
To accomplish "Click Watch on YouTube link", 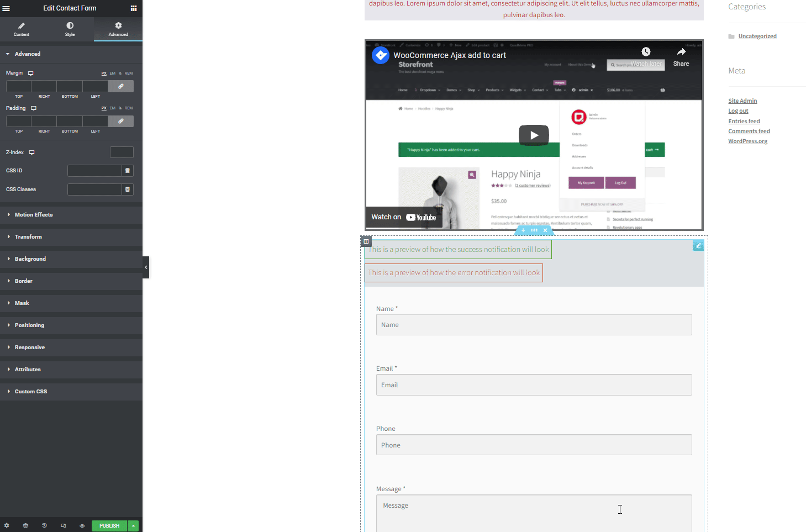I will pyautogui.click(x=404, y=217).
